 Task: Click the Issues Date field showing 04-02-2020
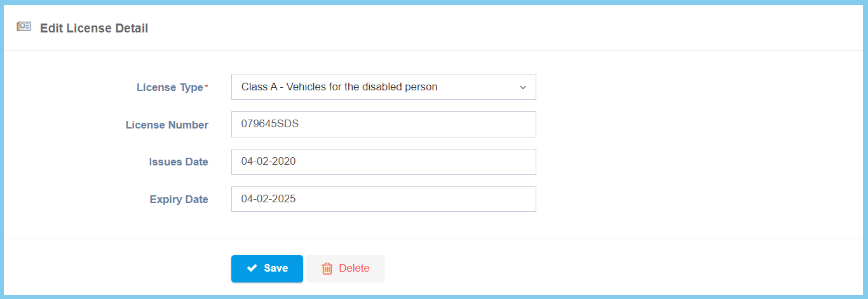(x=383, y=162)
